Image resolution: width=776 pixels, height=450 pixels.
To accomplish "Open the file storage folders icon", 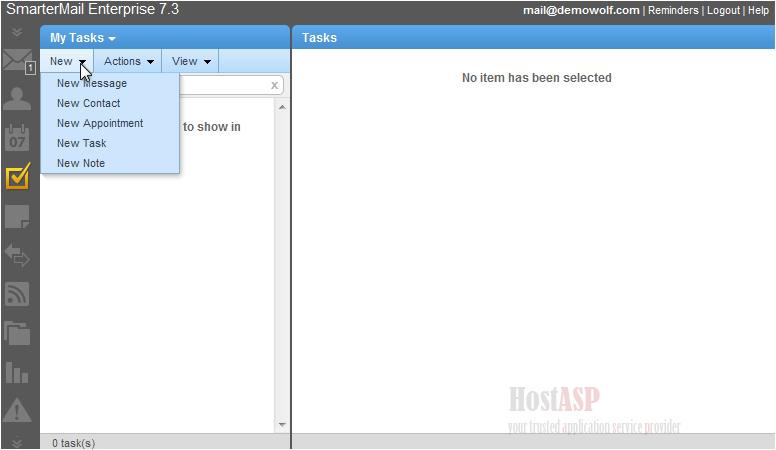I will [17, 333].
